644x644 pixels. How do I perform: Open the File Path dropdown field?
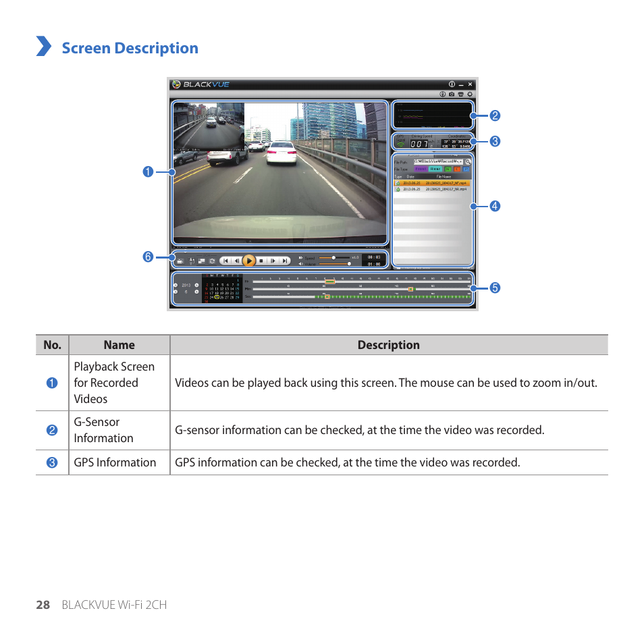(x=438, y=162)
